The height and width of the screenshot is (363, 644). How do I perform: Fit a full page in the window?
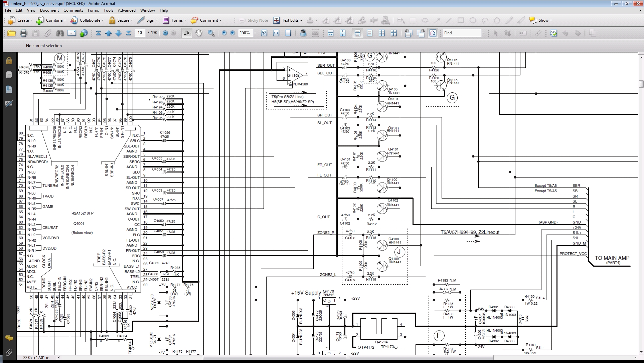[288, 33]
